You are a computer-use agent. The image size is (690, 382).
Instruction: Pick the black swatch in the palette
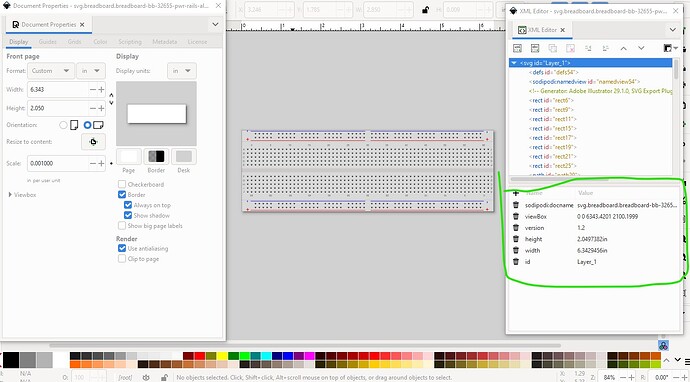click(x=11, y=360)
